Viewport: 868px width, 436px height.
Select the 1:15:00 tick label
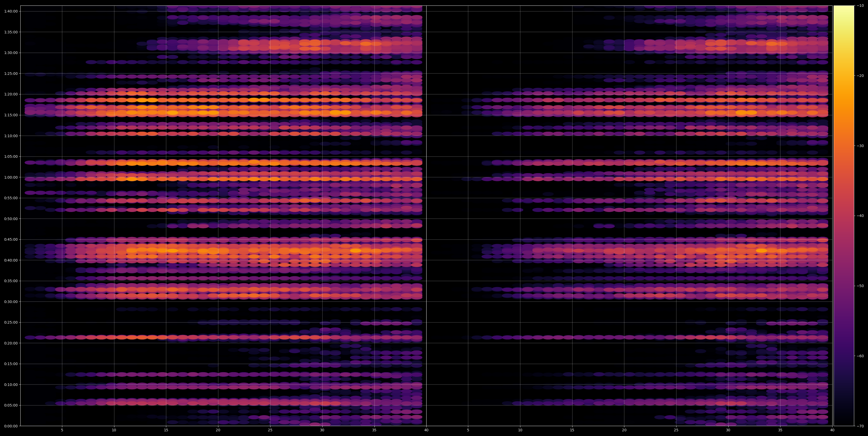coord(11,115)
